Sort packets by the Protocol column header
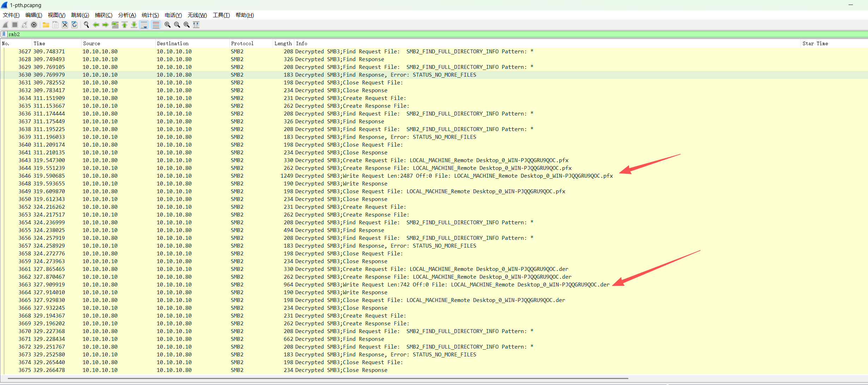This screenshot has width=868, height=385. (x=242, y=43)
